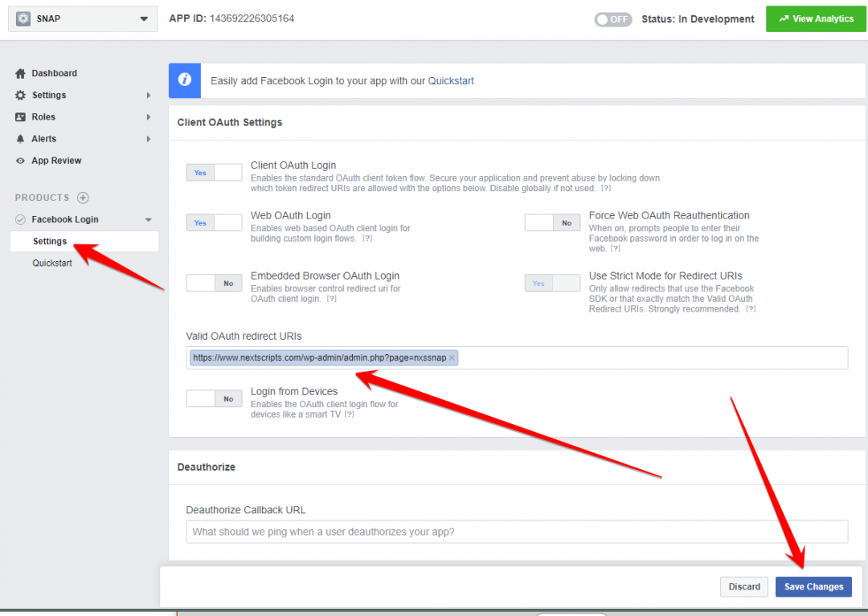Toggle Client OAuth Login switch
The width and height of the screenshot is (868, 616).
(x=215, y=173)
